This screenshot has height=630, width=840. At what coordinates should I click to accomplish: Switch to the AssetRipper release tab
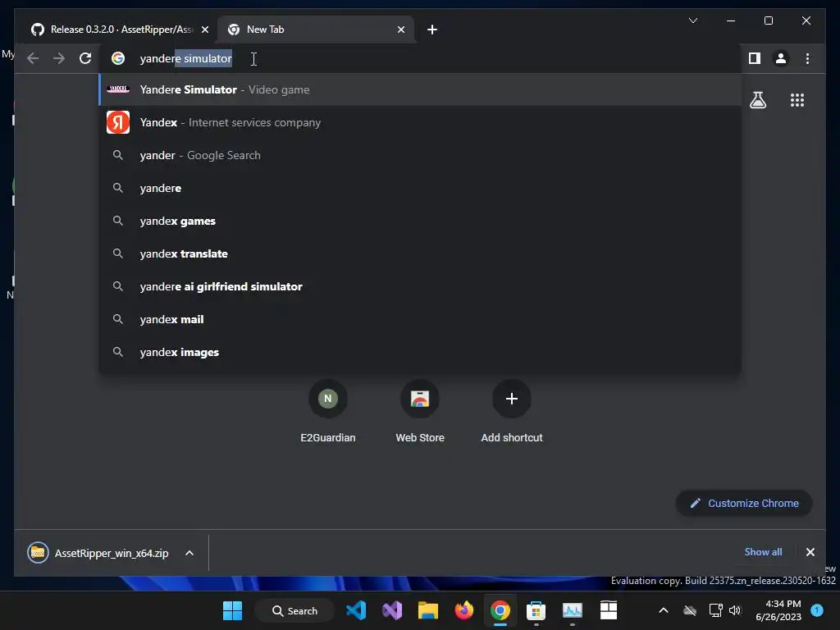120,30
